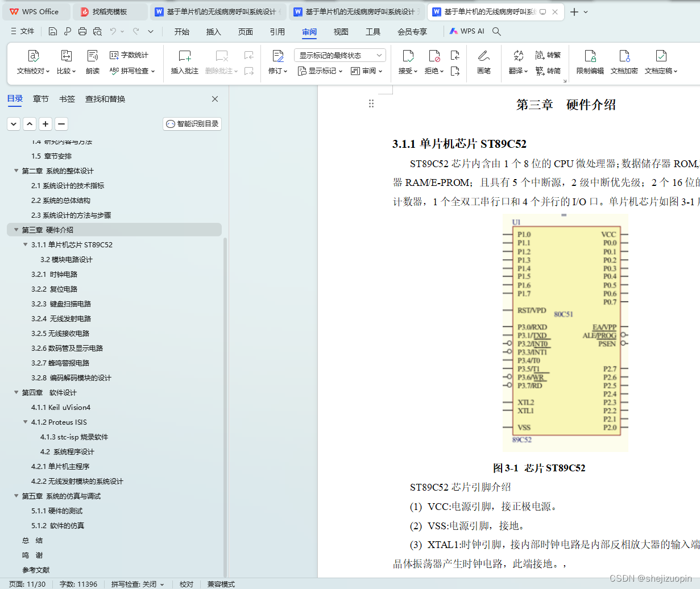Switch to 开始 ribbon tab

coord(182,31)
